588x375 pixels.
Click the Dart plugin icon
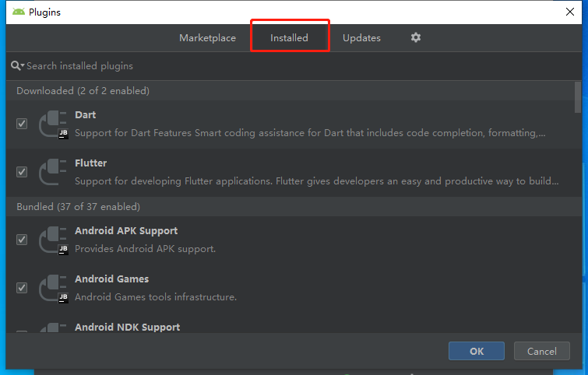tap(53, 124)
